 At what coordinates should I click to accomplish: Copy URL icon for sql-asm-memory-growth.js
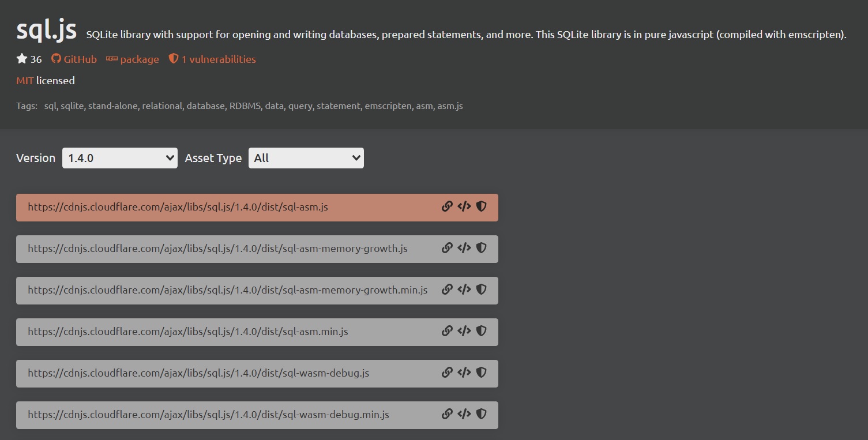point(447,248)
